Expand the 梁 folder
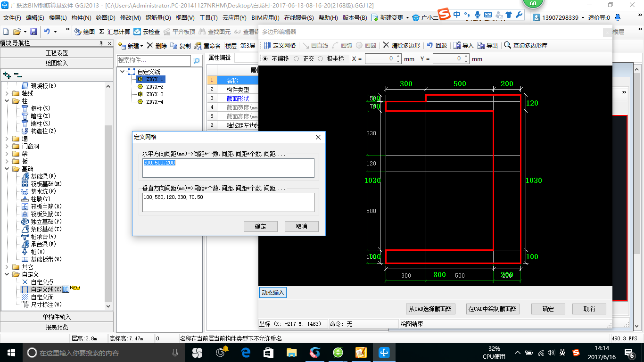This screenshot has height=362, width=644. pos(7,154)
